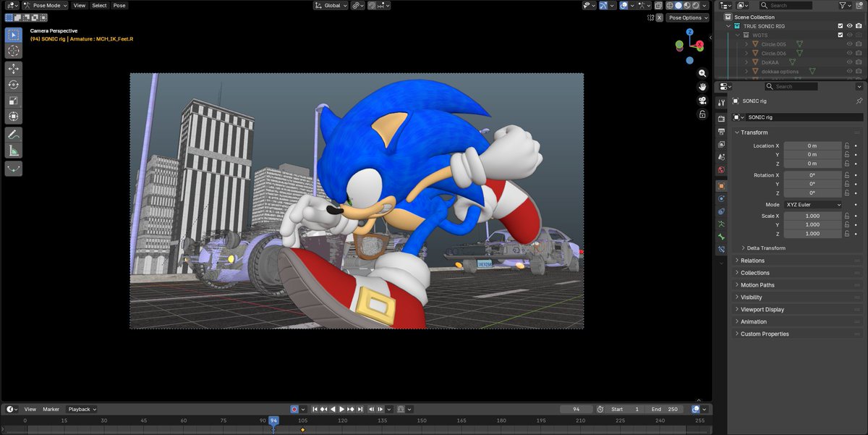Image resolution: width=868 pixels, height=435 pixels.
Task: Open the World properties tab
Action: (721, 170)
